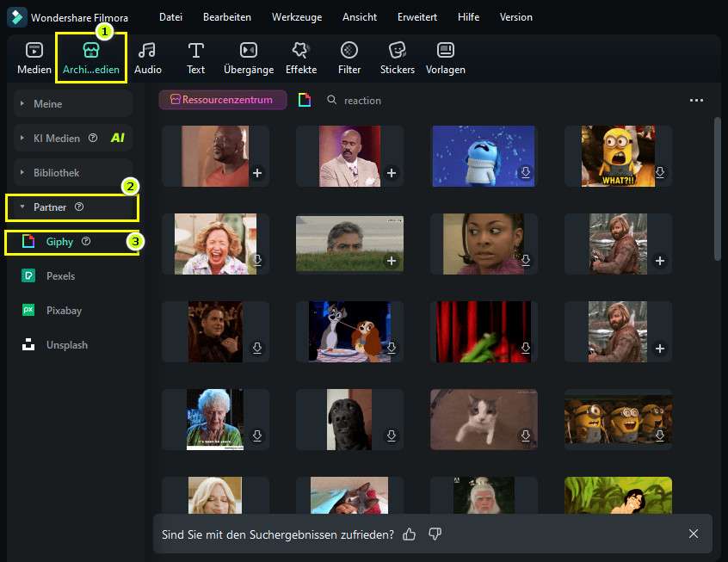The width and height of the screenshot is (728, 562).
Task: Open the Hilfe menu
Action: (468, 17)
